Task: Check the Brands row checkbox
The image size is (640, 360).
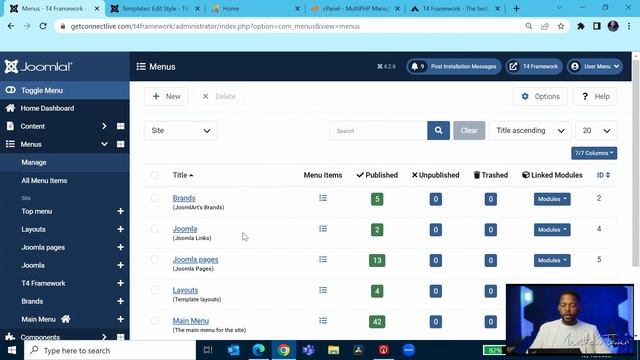Action: point(155,198)
